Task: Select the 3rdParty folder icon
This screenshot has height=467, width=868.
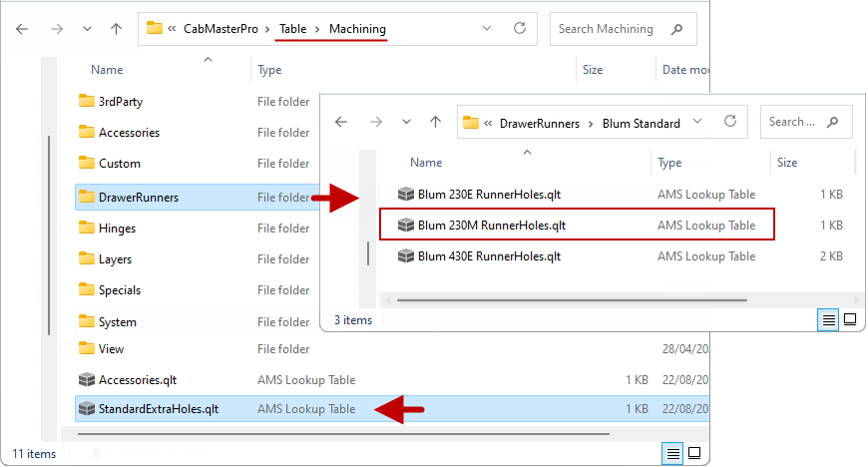Action: (87, 101)
